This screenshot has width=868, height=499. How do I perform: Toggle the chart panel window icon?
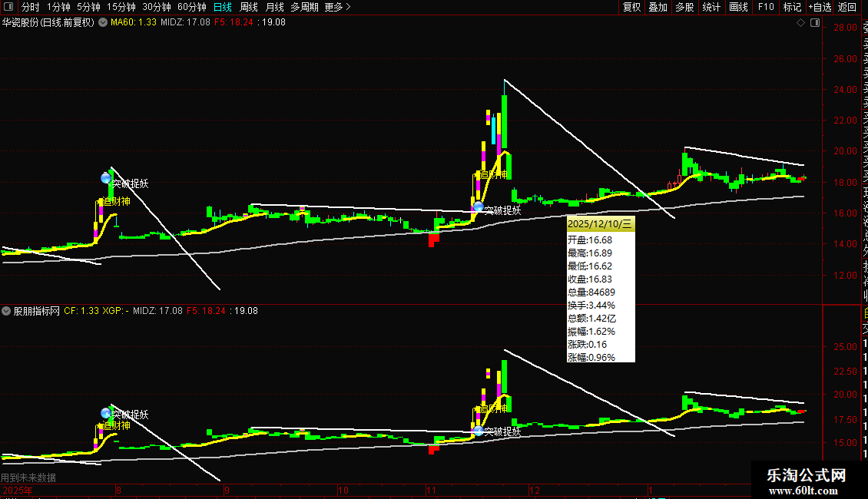tap(815, 23)
